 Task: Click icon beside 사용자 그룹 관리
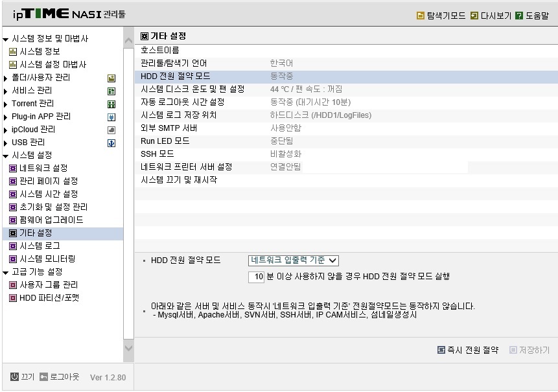tap(13, 285)
